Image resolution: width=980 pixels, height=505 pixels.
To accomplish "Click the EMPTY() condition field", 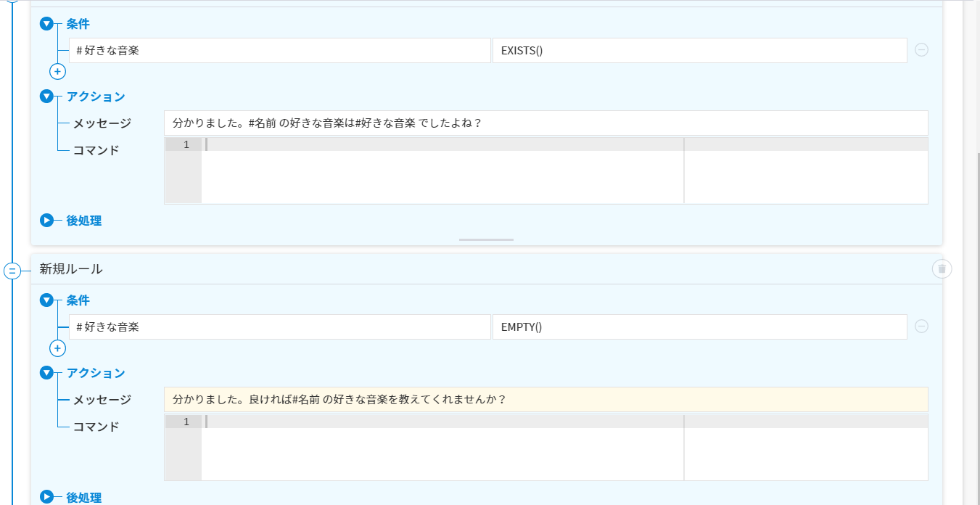I will point(700,327).
